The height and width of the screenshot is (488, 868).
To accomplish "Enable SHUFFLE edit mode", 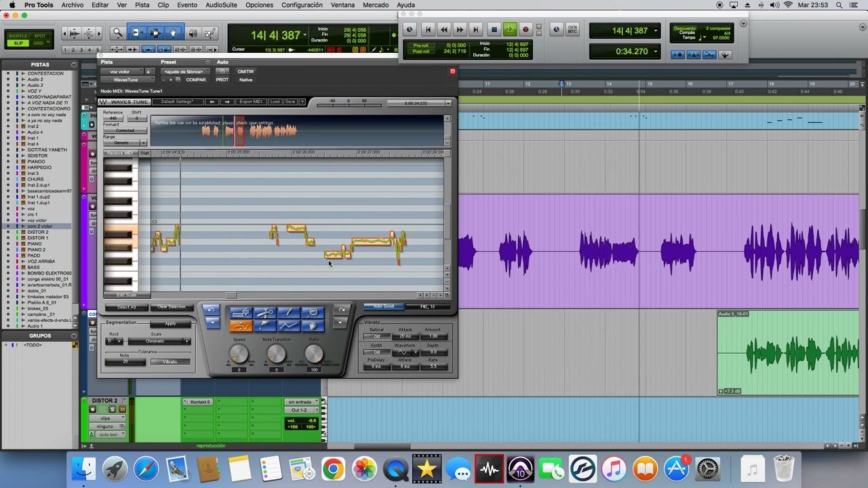I will click(x=18, y=36).
